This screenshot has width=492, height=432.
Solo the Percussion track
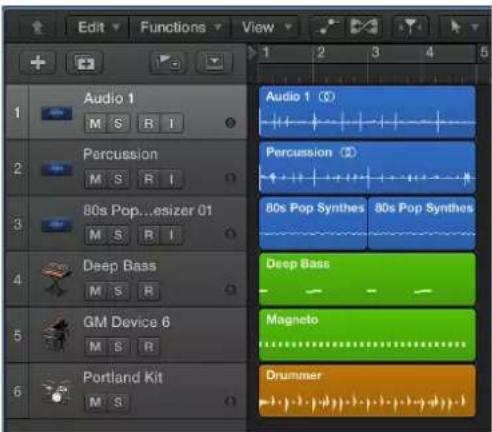(x=118, y=179)
